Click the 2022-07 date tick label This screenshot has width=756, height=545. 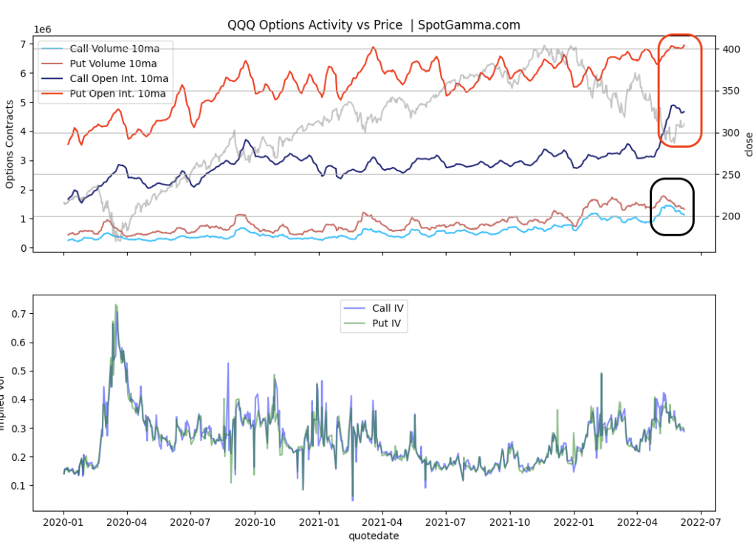pyautogui.click(x=701, y=521)
